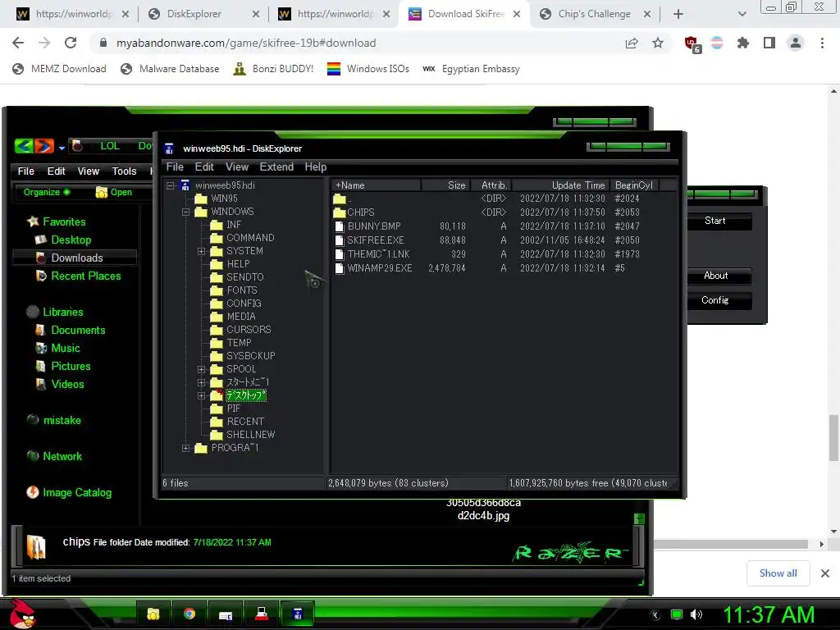
Task: Open the Bonzi BUDDY! bookmark
Action: pos(273,69)
